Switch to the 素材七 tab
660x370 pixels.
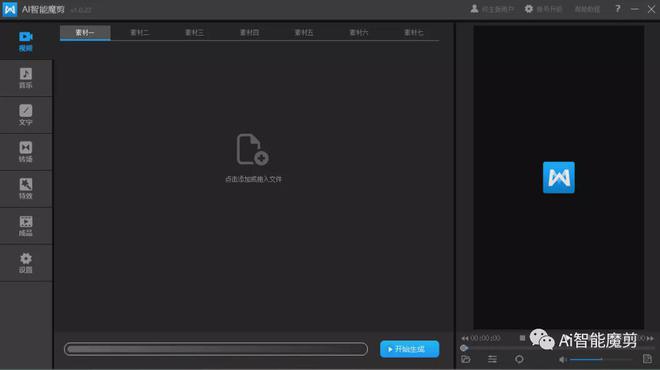(x=413, y=32)
